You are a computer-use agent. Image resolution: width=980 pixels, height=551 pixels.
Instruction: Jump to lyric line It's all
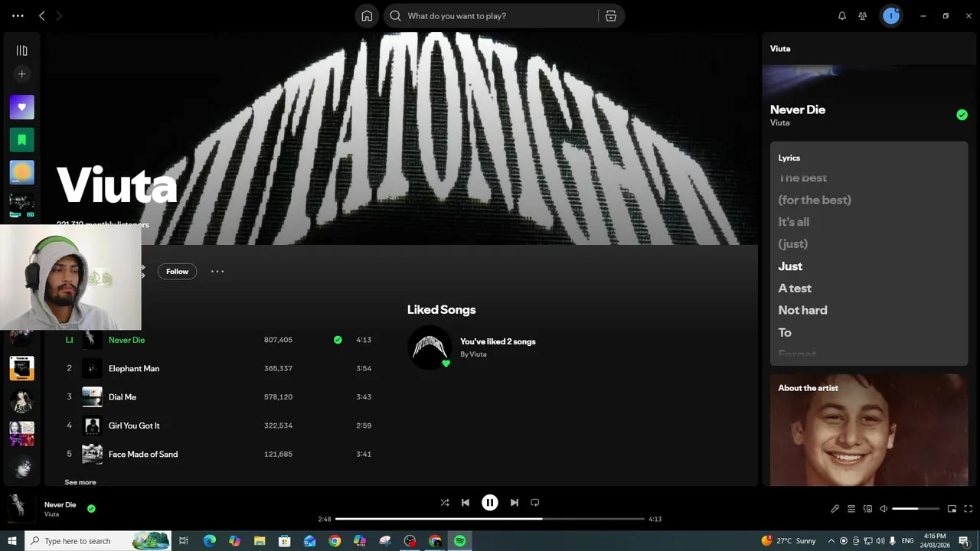(x=793, y=222)
